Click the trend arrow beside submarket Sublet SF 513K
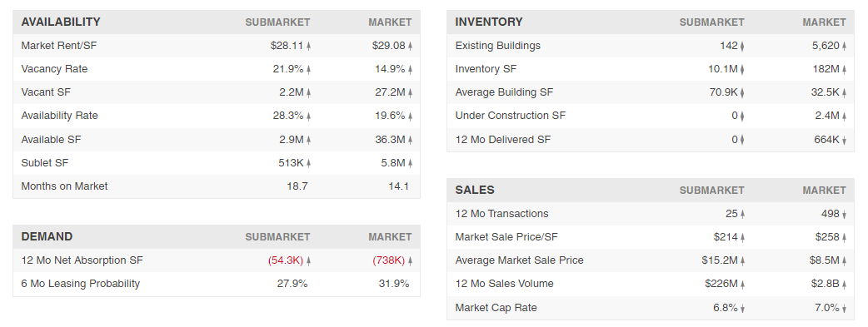 pyautogui.click(x=308, y=163)
